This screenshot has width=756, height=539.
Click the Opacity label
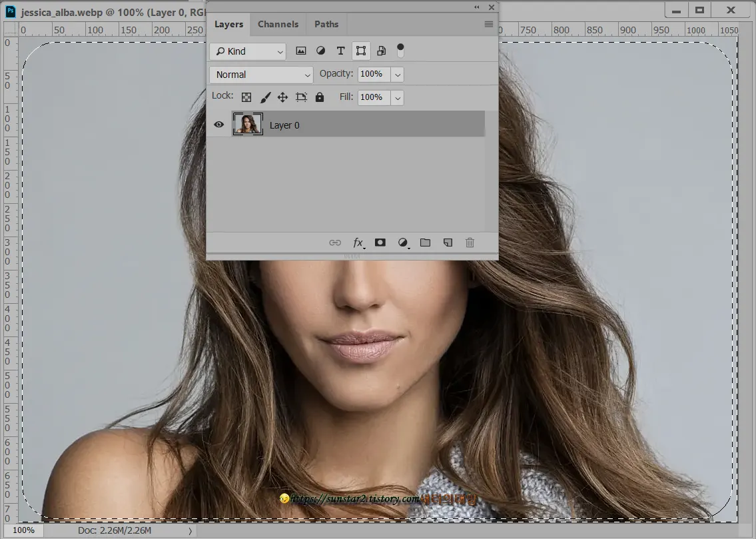point(336,74)
